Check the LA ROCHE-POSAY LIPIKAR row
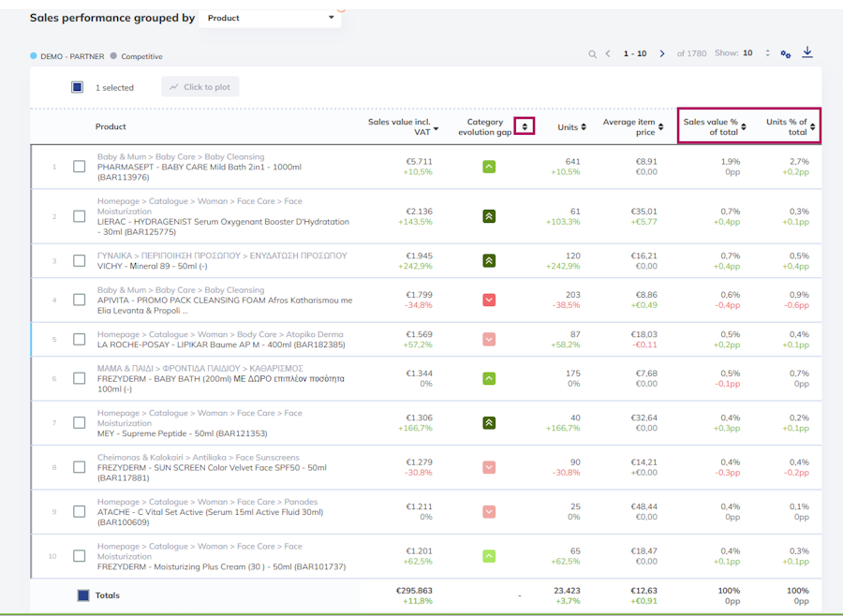Screen dimensions: 843x616 coord(79,339)
